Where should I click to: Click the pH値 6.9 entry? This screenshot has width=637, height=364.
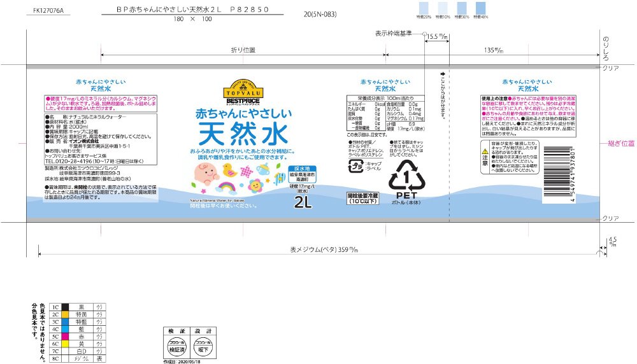tap(401, 123)
